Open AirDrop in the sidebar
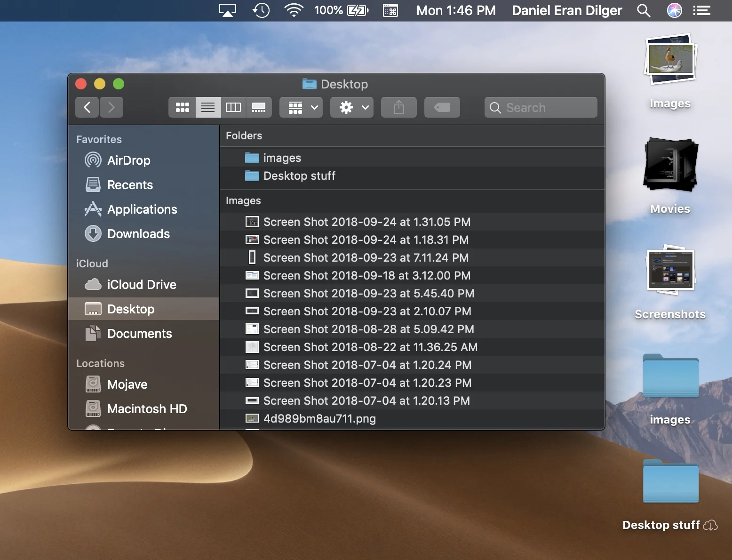Viewport: 732px width, 560px height. click(x=144, y=160)
